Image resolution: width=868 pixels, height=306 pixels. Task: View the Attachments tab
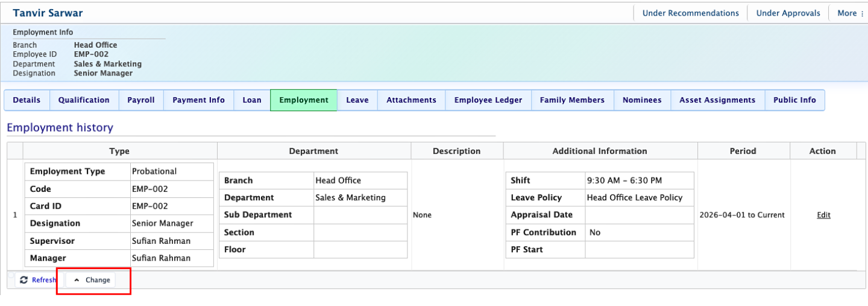[x=411, y=100]
